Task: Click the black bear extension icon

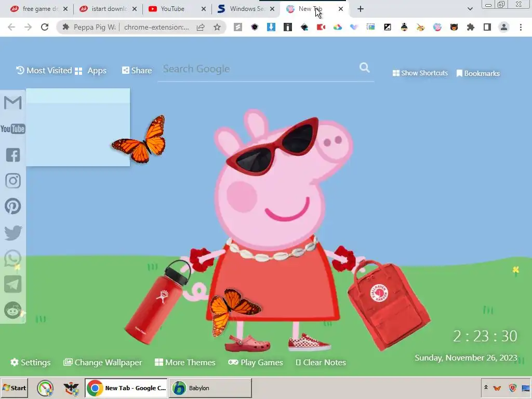Action: [454, 27]
